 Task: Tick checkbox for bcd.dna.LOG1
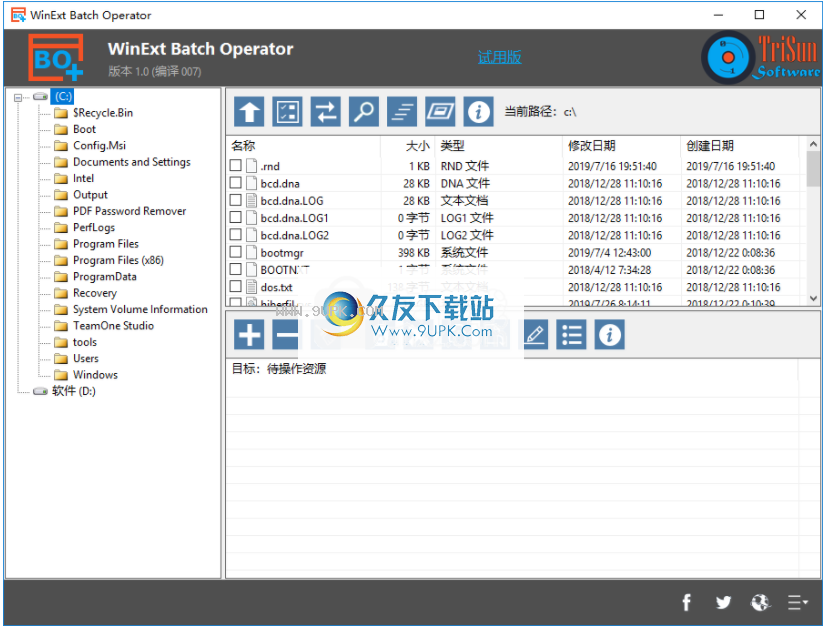click(236, 217)
